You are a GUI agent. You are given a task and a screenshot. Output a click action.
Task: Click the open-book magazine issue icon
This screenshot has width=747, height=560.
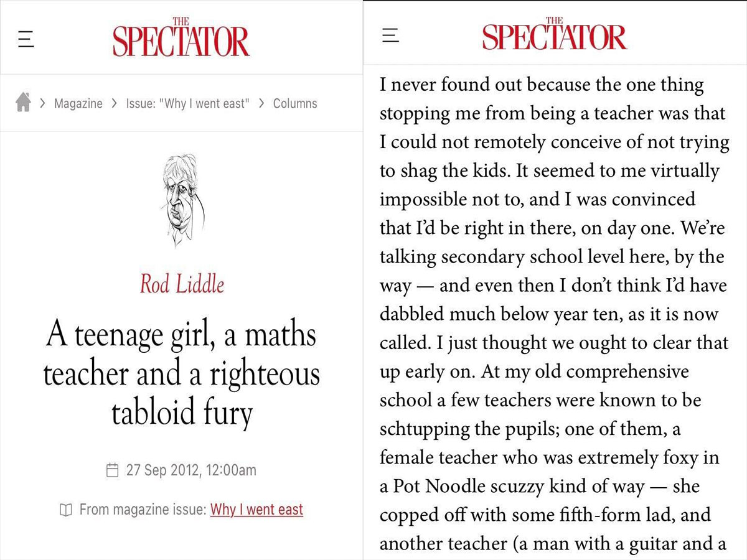(x=65, y=510)
